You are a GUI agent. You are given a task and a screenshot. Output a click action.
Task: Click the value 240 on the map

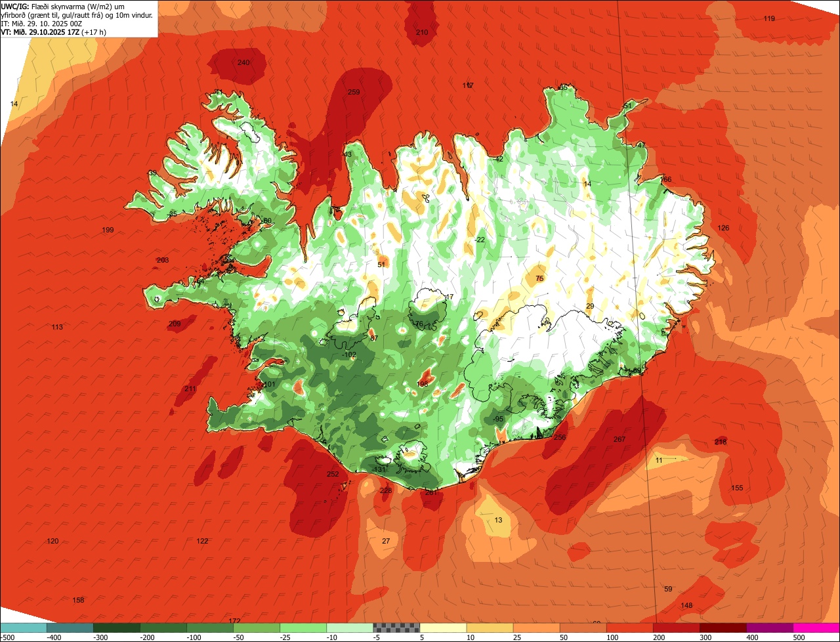243,62
